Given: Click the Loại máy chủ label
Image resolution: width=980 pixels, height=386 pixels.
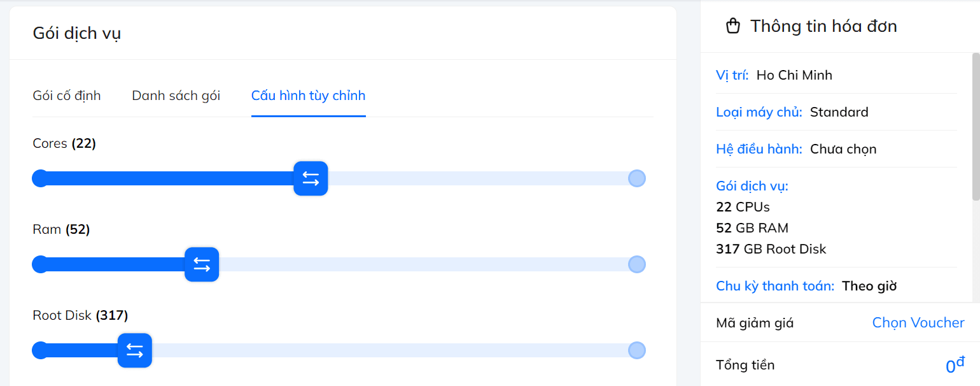Looking at the screenshot, I should point(759,112).
